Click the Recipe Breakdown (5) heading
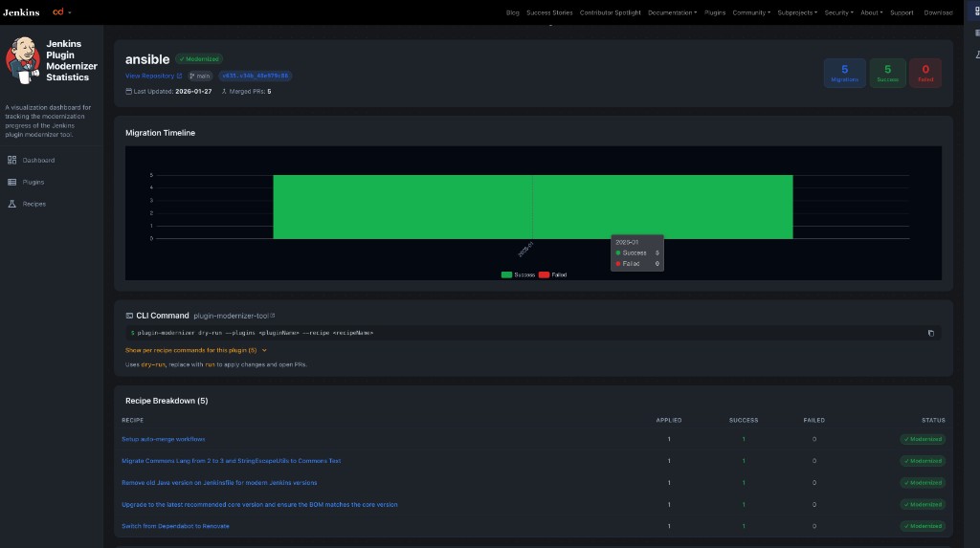 pos(167,401)
